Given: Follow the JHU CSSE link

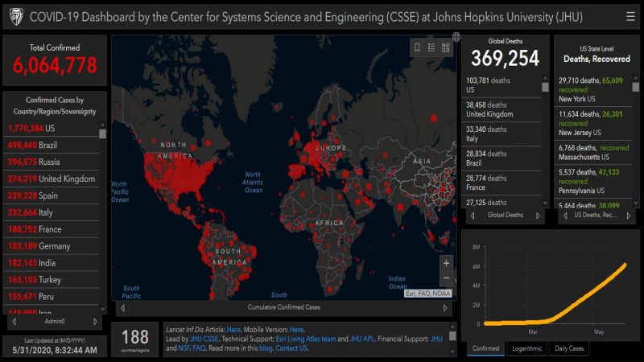Looking at the screenshot, I should point(204,339).
